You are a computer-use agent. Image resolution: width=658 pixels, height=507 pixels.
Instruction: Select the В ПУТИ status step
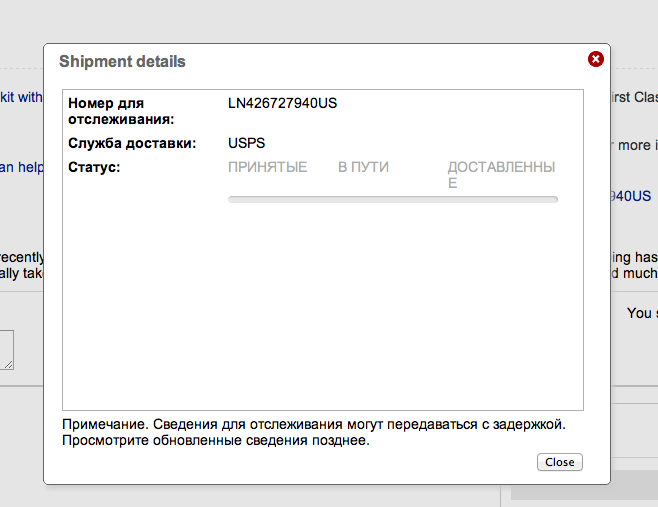pos(363,167)
